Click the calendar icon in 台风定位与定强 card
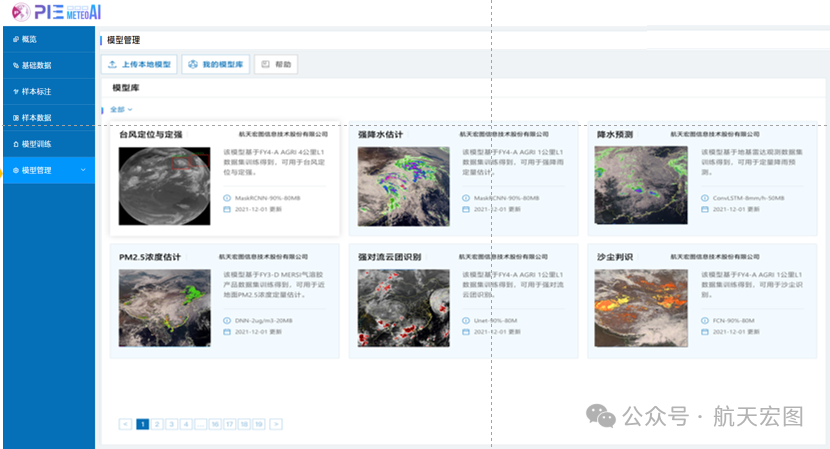830x449 pixels. tap(227, 210)
